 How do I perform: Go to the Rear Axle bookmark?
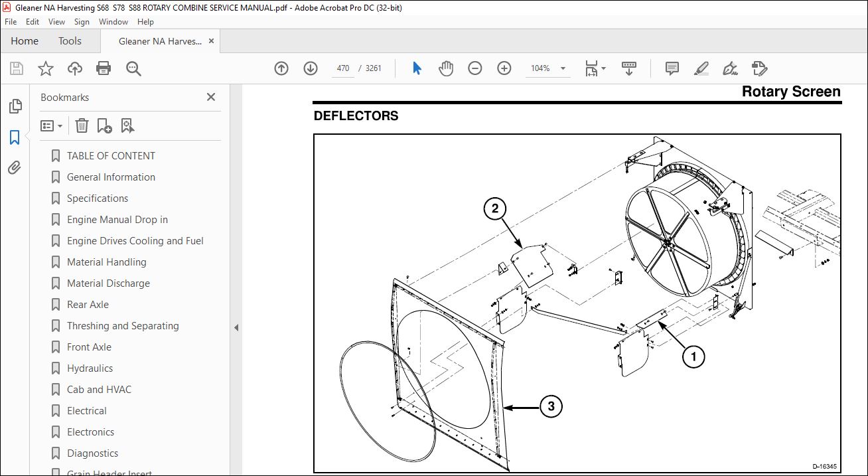click(88, 305)
